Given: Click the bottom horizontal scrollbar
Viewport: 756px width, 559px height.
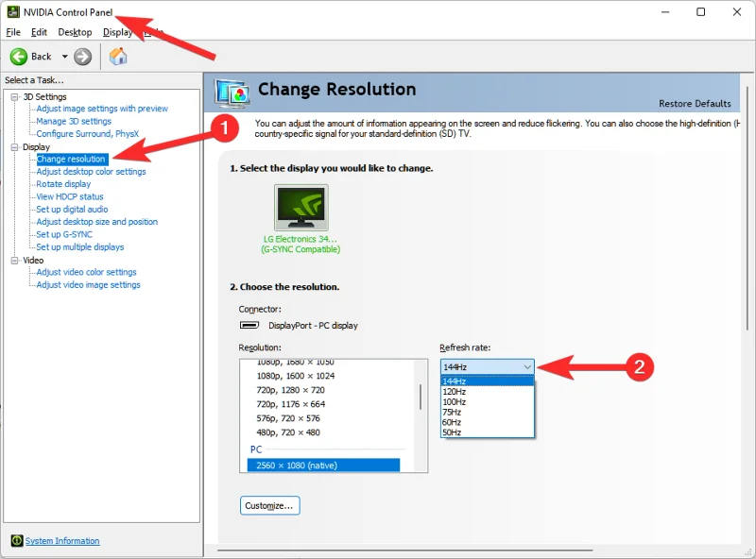Looking at the screenshot, I should click(x=405, y=550).
